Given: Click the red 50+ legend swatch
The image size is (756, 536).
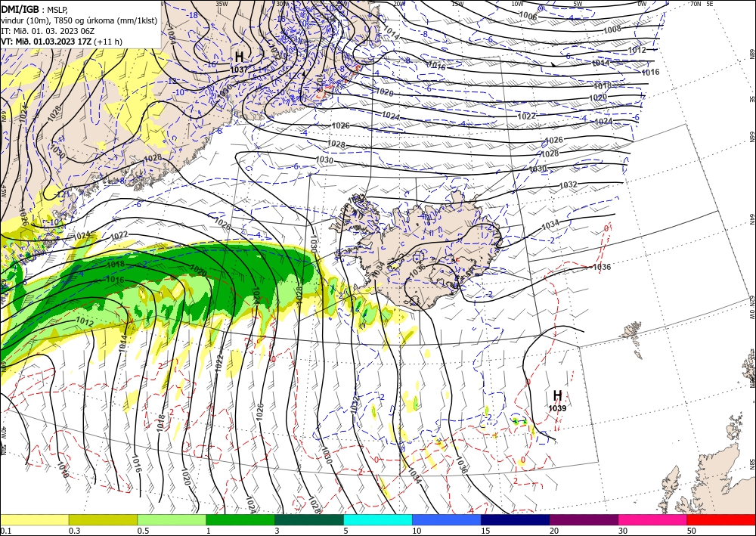Looking at the screenshot, I should (721, 519).
